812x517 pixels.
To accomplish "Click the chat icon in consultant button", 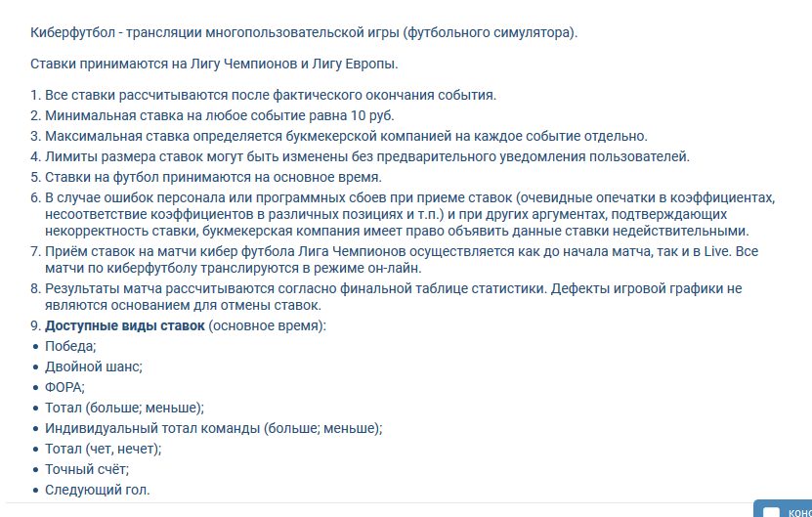I will [772, 512].
